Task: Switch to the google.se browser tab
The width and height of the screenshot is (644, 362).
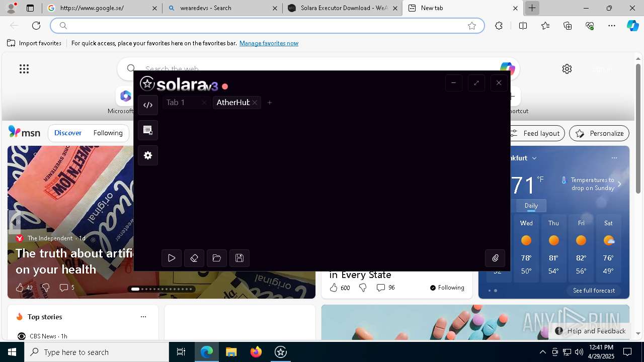Action: point(101,8)
